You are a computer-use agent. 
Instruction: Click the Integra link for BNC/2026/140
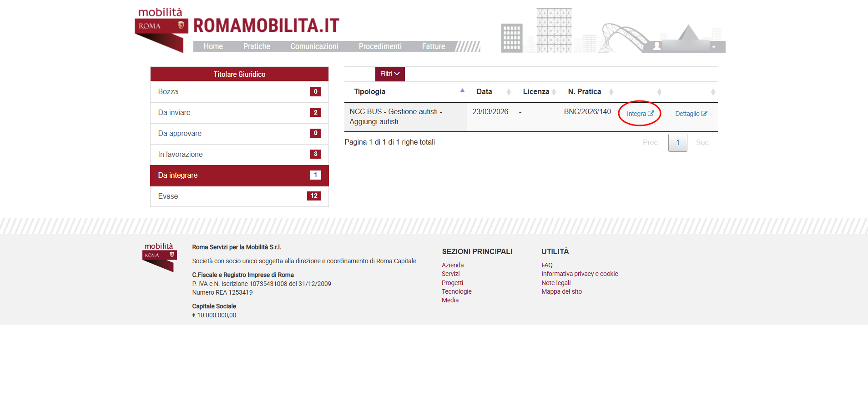(x=640, y=114)
